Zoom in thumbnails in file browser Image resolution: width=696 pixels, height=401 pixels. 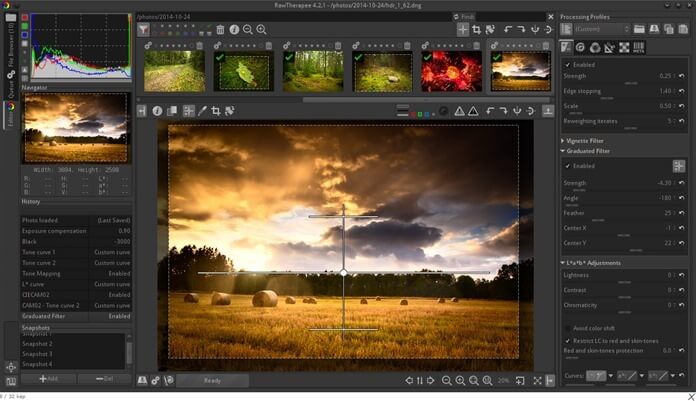pyautogui.click(x=261, y=30)
